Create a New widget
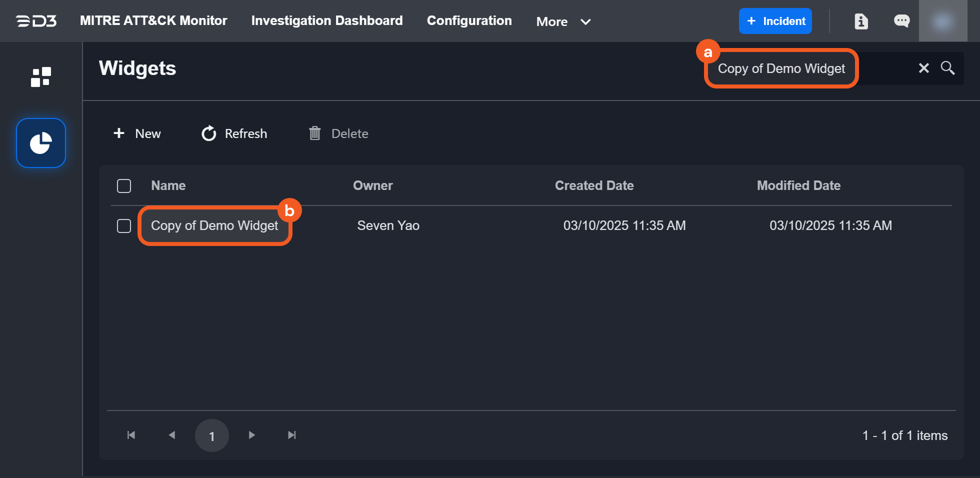 click(x=137, y=133)
